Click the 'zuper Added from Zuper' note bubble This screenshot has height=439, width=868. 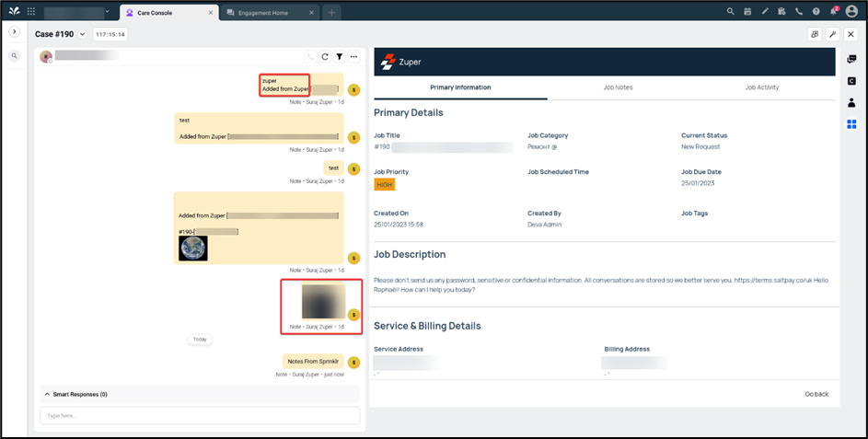tap(301, 85)
